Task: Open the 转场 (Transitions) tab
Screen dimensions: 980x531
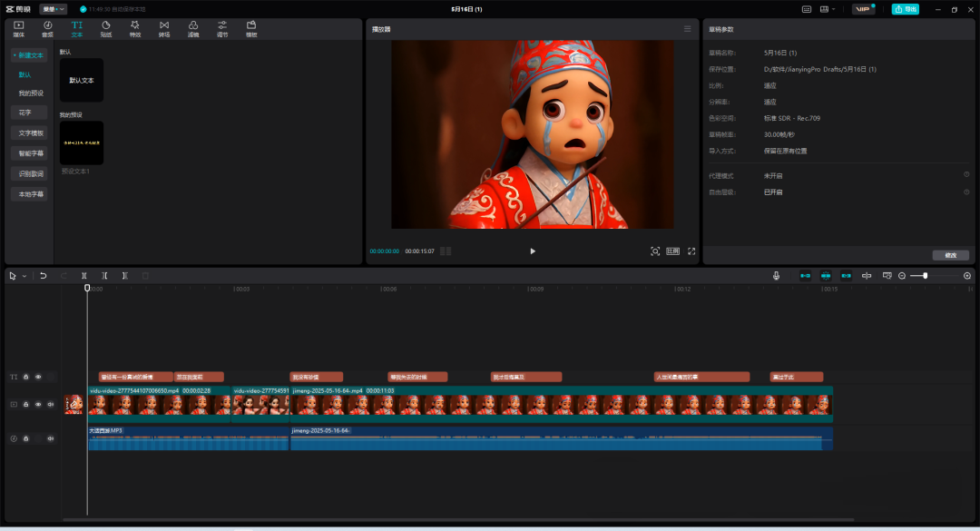Action: [x=163, y=29]
